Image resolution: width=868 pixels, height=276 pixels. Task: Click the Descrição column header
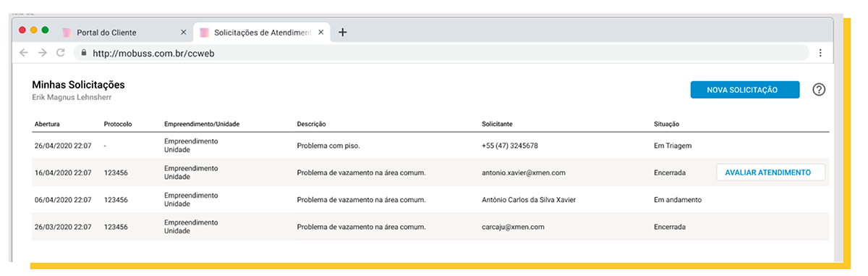pyautogui.click(x=312, y=124)
